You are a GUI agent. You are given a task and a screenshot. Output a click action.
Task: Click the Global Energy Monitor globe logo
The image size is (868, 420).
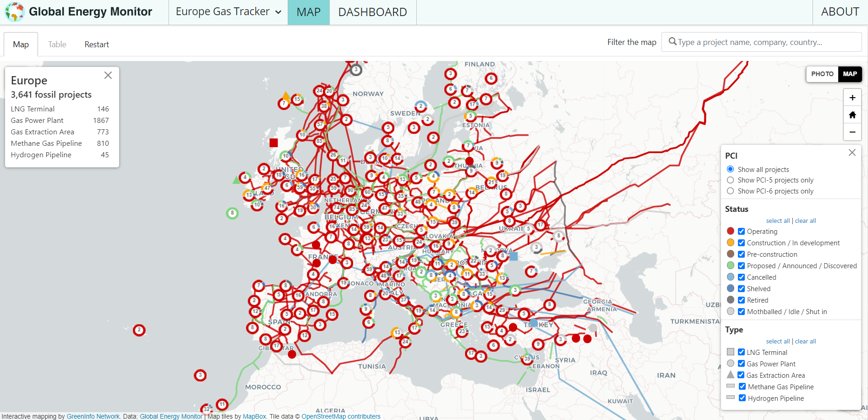coord(15,12)
